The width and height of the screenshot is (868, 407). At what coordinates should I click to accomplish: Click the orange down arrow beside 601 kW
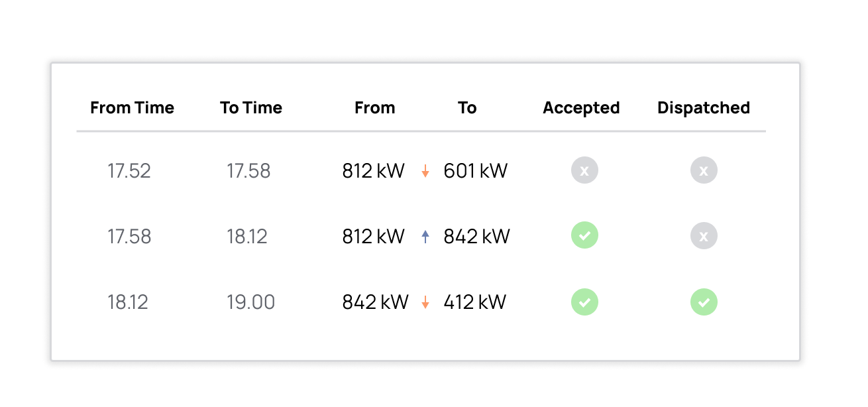point(425,171)
